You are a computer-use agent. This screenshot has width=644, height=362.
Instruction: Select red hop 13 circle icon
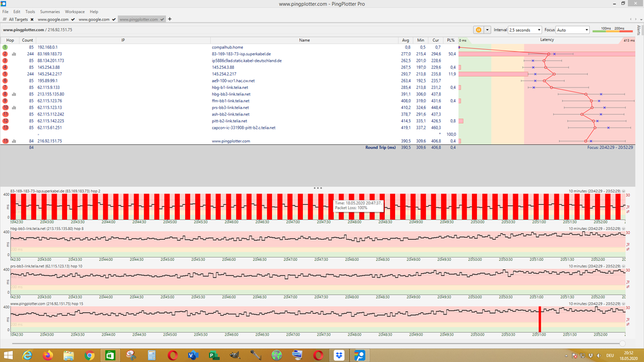[5, 128]
